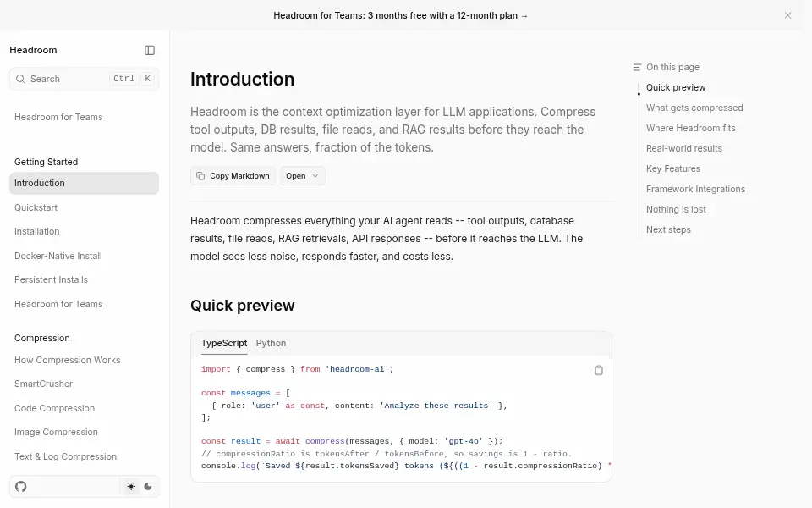Switch to dark theme moon icon
Viewport: 812px width, 508px height.
(x=148, y=487)
